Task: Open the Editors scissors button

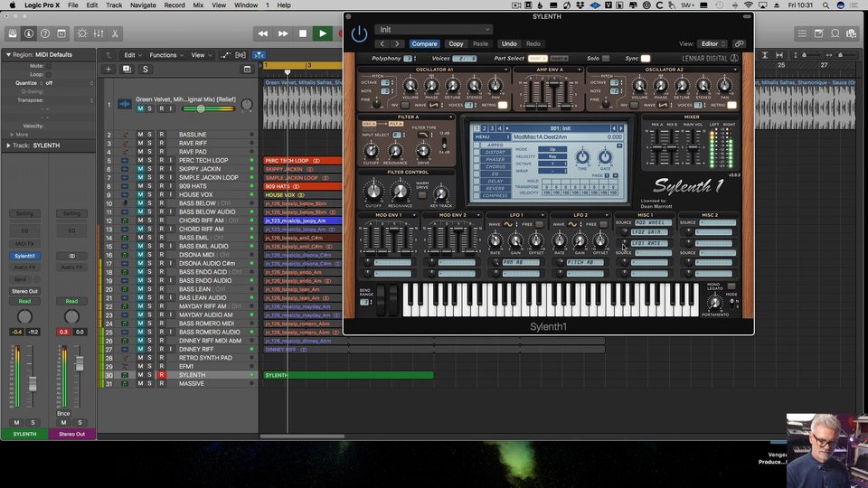Action: [x=115, y=33]
